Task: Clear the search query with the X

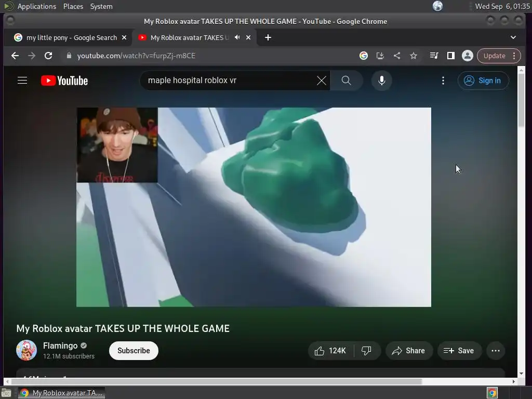Action: point(321,81)
